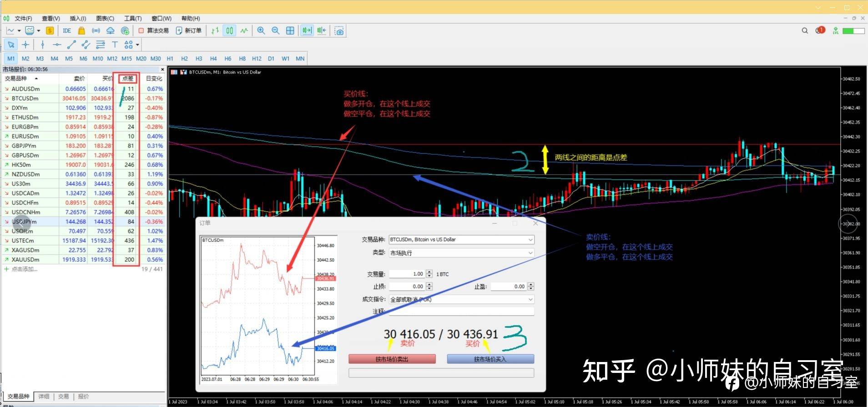The image size is (868, 407).
Task: Open the 工具(T) menu
Action: (x=133, y=18)
